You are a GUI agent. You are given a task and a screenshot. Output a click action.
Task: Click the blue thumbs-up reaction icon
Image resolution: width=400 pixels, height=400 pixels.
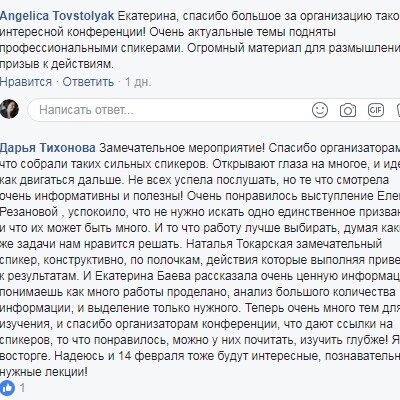7,388
